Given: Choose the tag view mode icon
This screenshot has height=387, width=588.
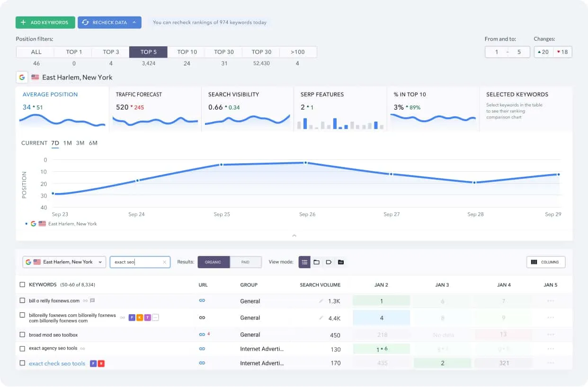Looking at the screenshot, I should click(329, 262).
